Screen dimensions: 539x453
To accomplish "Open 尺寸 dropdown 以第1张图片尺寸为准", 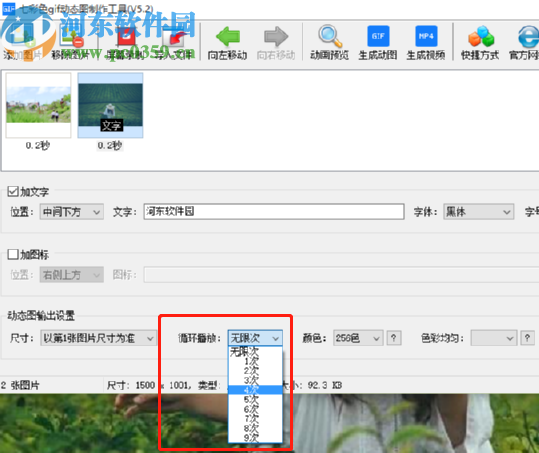I will point(98,338).
